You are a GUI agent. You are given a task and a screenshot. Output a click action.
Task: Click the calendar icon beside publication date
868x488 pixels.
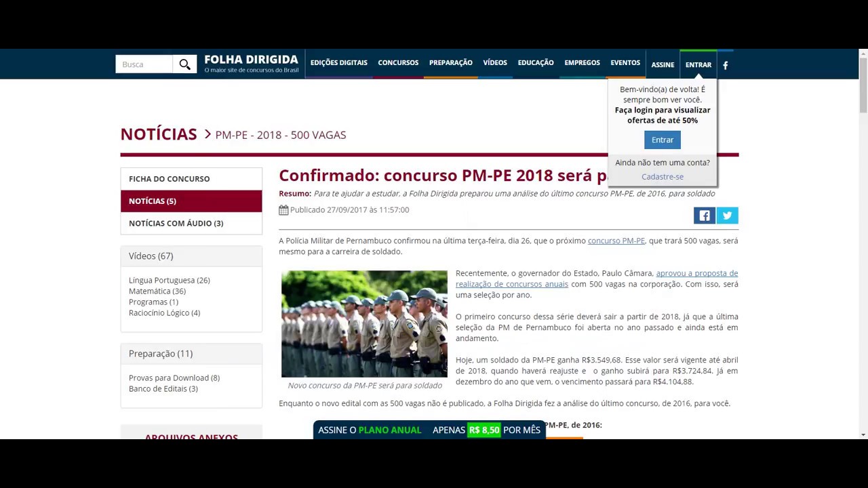pyautogui.click(x=283, y=210)
